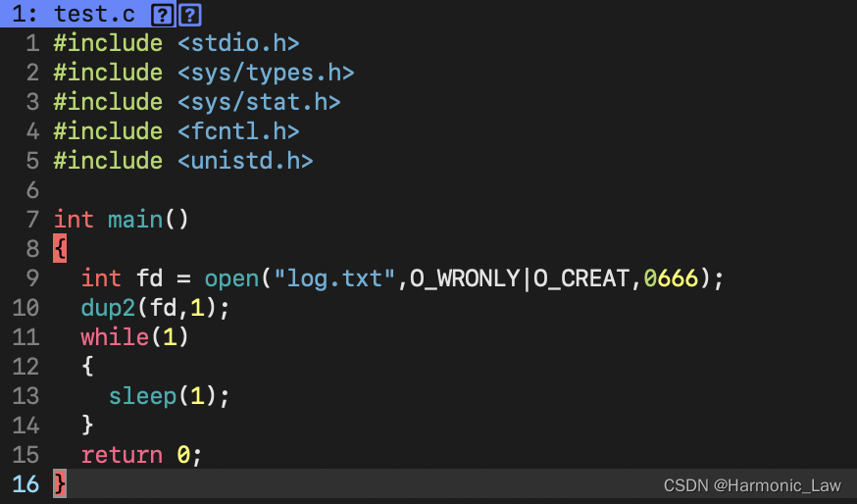Click the first question-mark glyph in tabline
The image size is (857, 504).
163,15
